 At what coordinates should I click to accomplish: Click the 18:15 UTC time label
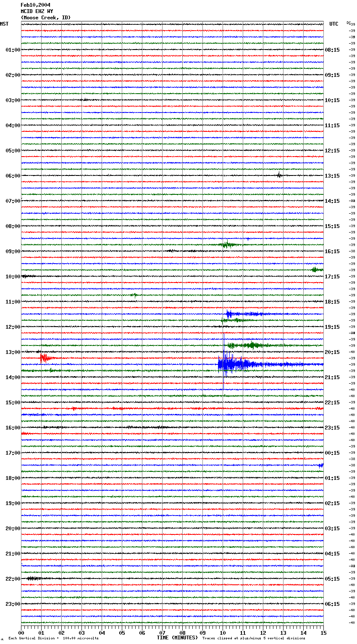click(x=332, y=302)
